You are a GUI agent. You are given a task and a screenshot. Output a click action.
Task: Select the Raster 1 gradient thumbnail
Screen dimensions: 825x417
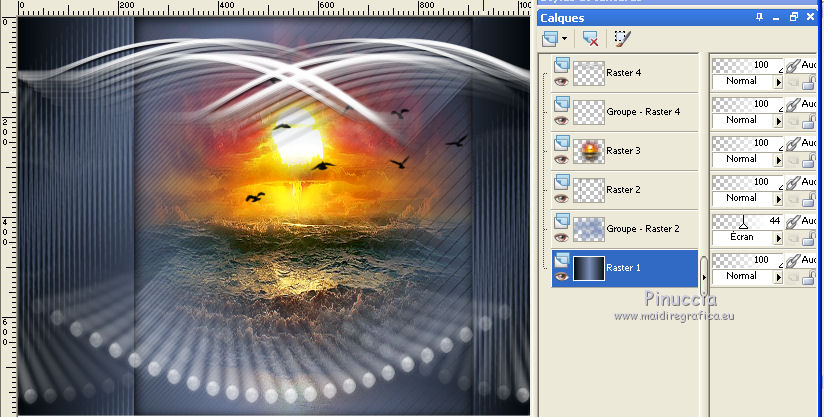(x=589, y=268)
